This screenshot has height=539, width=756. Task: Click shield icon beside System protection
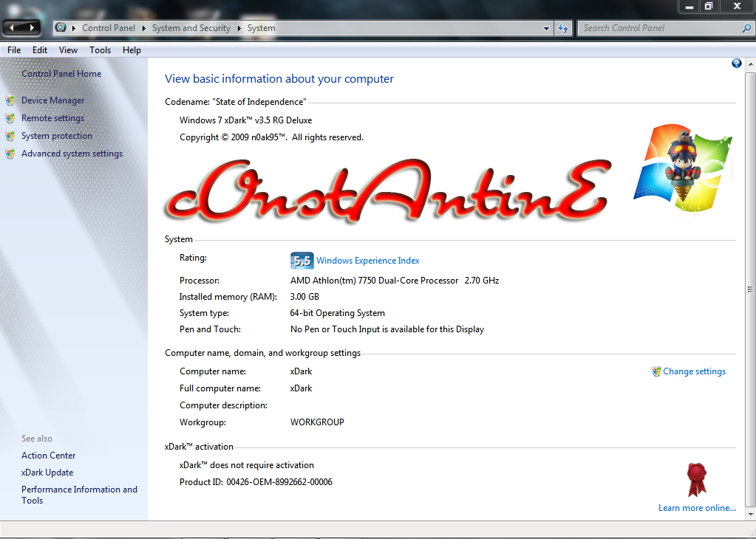point(10,137)
